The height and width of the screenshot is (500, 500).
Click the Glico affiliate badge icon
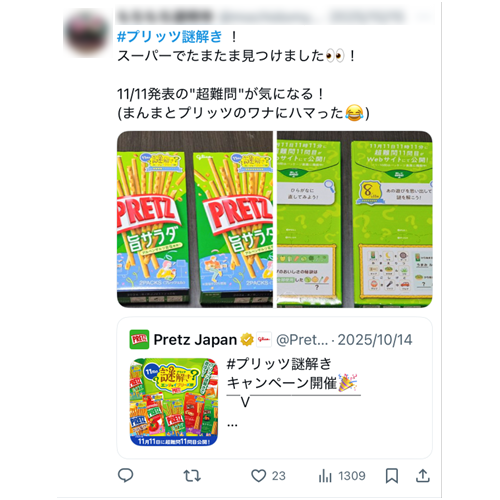264,340
